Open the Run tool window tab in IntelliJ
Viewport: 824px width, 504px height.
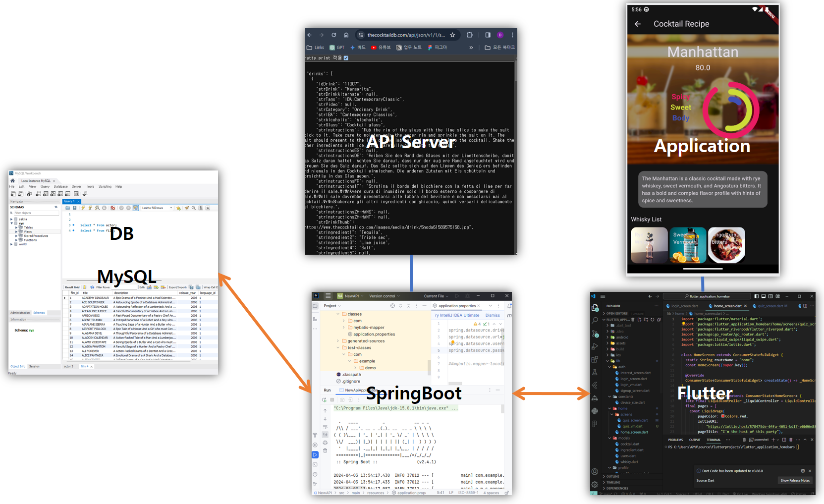pos(328,390)
